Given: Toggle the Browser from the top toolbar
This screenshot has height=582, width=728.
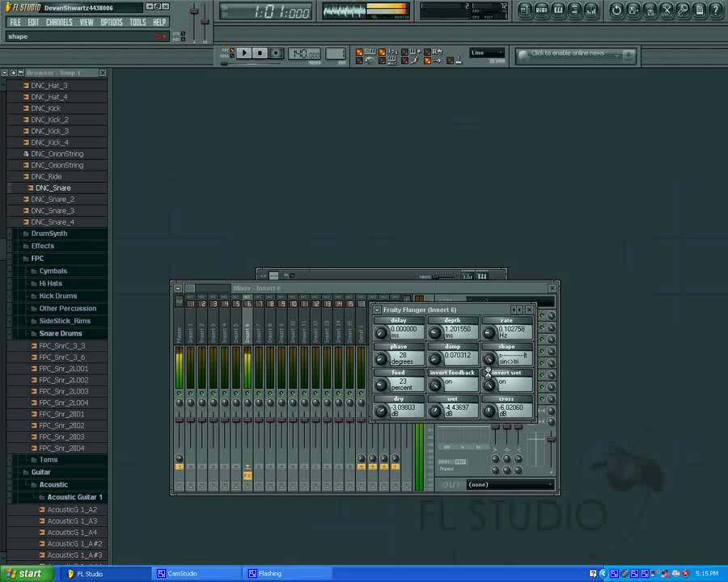Looking at the screenshot, I should (575, 11).
